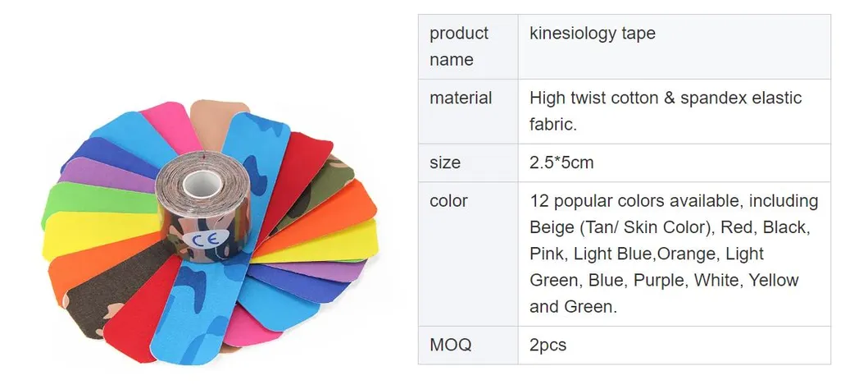This screenshot has width=868, height=389.
Task: Click the "product name" row label
Action: (x=458, y=46)
